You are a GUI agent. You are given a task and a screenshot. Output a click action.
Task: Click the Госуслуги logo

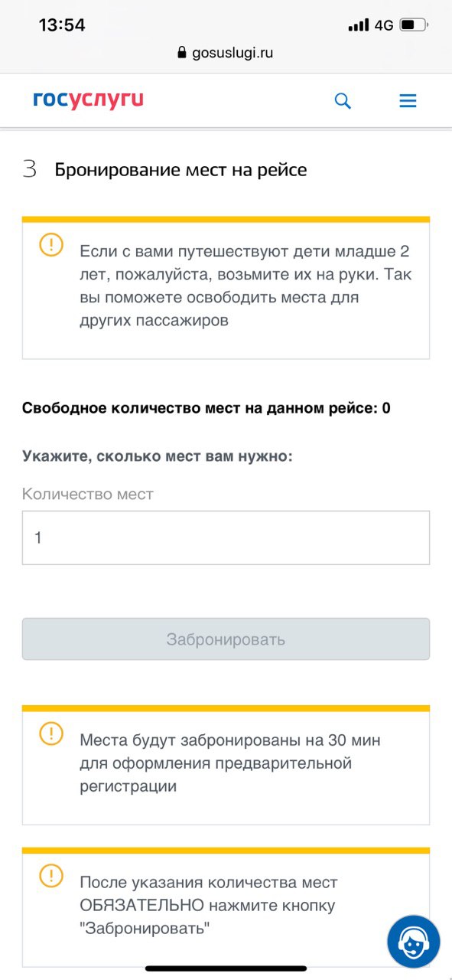pyautogui.click(x=88, y=100)
